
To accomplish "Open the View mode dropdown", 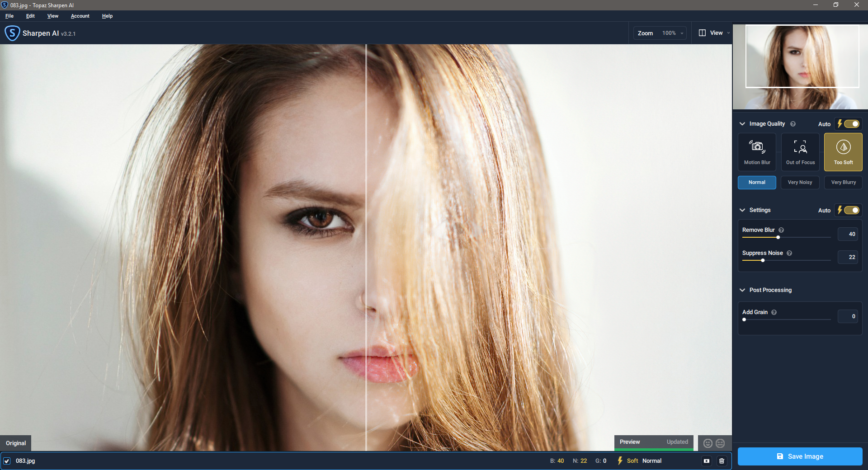I will [x=714, y=33].
